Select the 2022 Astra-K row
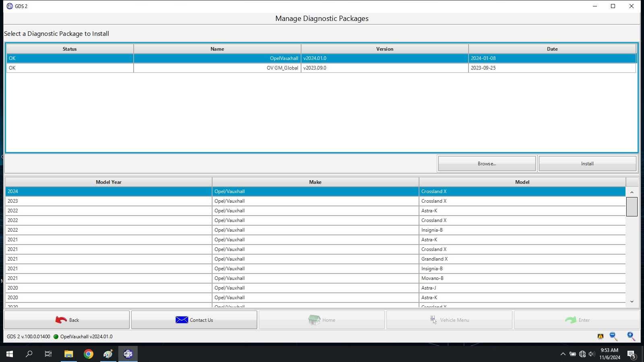This screenshot has height=362, width=644. pos(316,211)
